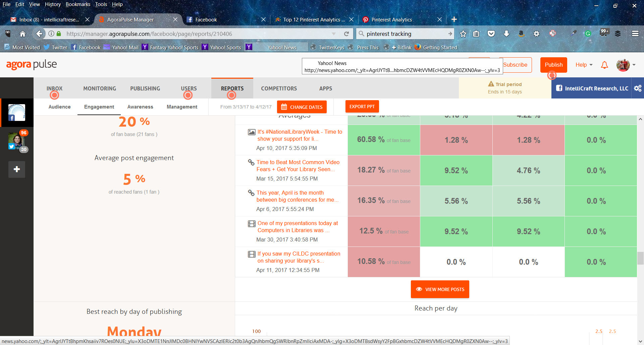The width and height of the screenshot is (644, 345).
Task: Open the notifications bell in AgoraPulse
Action: [604, 65]
